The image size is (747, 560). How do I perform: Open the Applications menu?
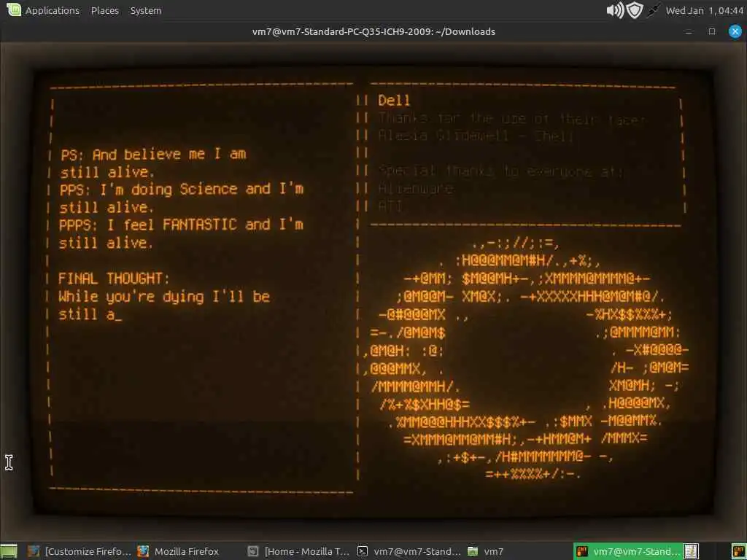[53, 10]
